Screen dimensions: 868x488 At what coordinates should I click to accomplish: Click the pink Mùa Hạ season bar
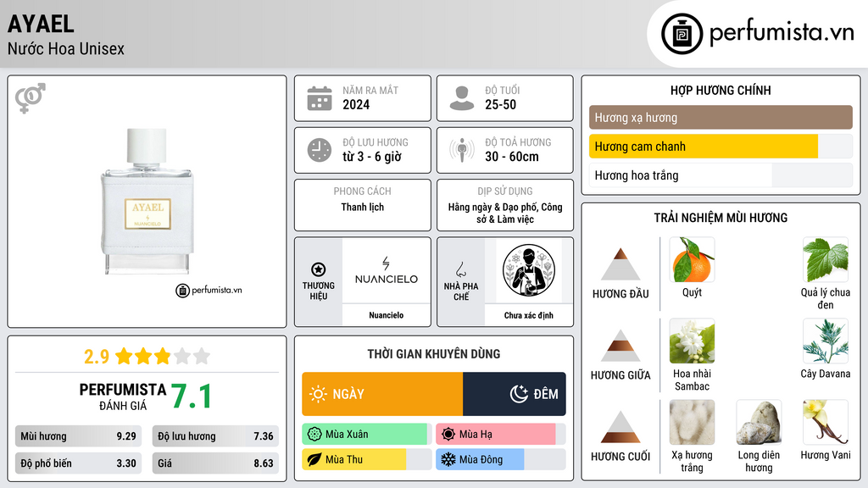click(x=501, y=435)
